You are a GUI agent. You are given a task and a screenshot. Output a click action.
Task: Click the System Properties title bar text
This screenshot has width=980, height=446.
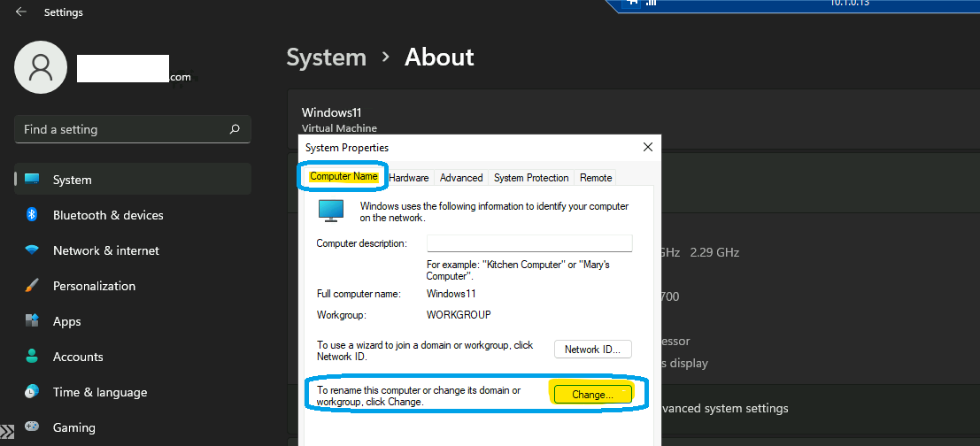347,148
